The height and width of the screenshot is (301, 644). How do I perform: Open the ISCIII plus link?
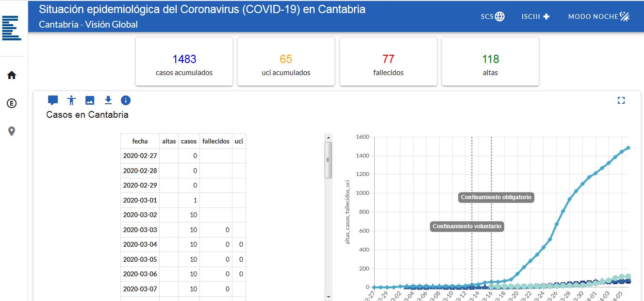click(536, 16)
